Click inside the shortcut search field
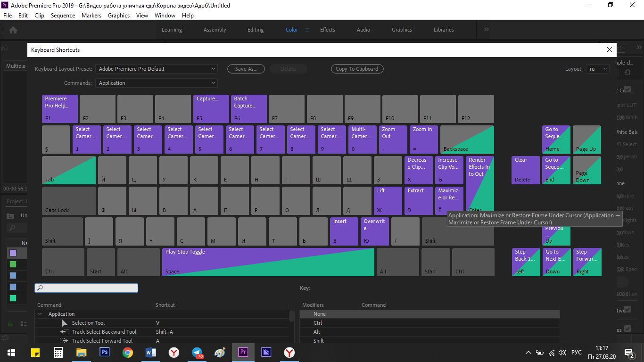This screenshot has height=362, width=644. [86, 288]
